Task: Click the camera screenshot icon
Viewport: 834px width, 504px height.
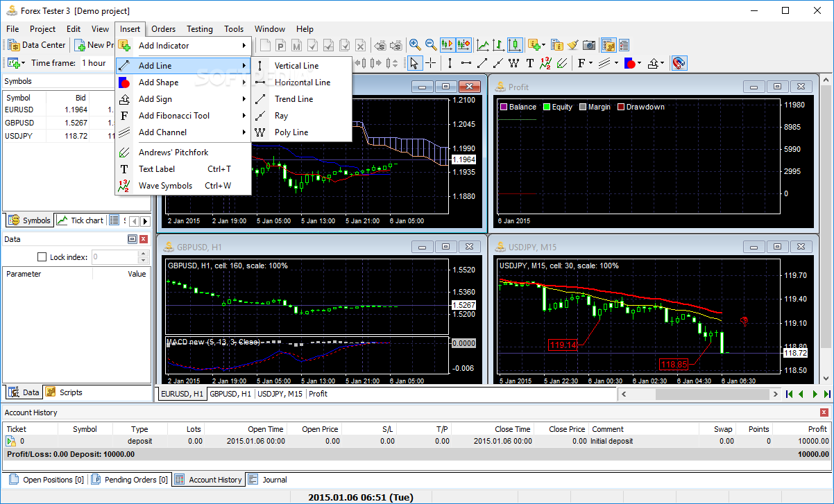Action: 589,45
